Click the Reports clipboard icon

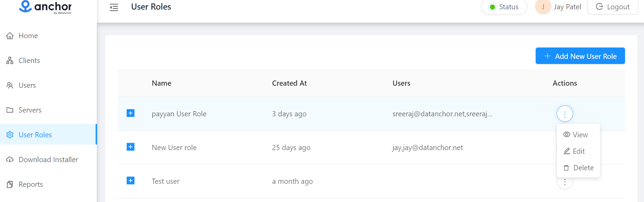(10, 184)
